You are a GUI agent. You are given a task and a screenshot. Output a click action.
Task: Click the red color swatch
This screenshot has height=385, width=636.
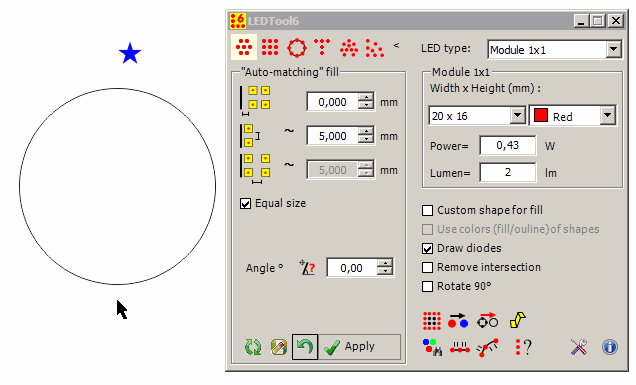point(541,115)
